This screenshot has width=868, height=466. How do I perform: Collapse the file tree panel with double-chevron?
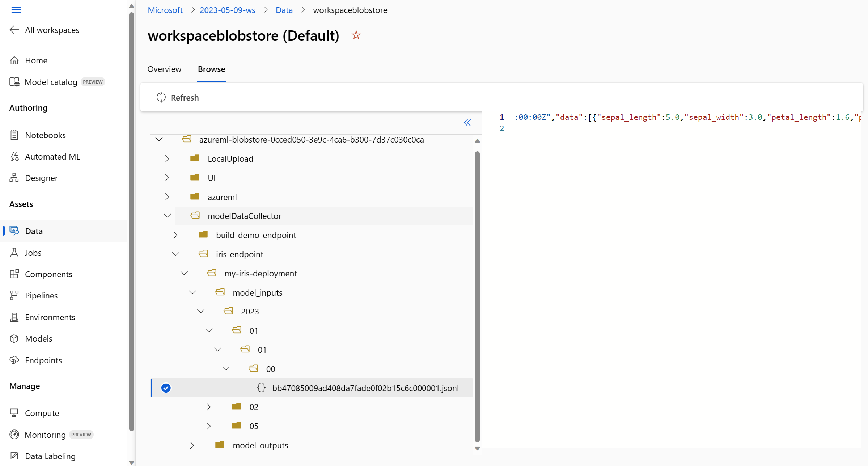[x=467, y=123]
